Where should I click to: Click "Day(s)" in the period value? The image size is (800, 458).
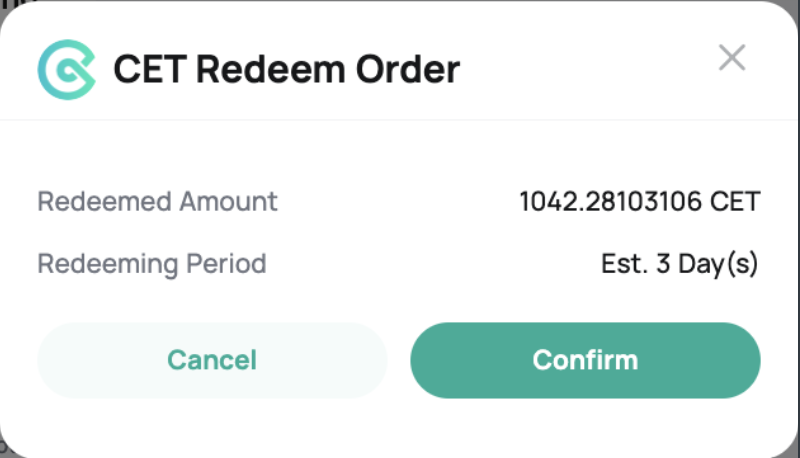[718, 265]
